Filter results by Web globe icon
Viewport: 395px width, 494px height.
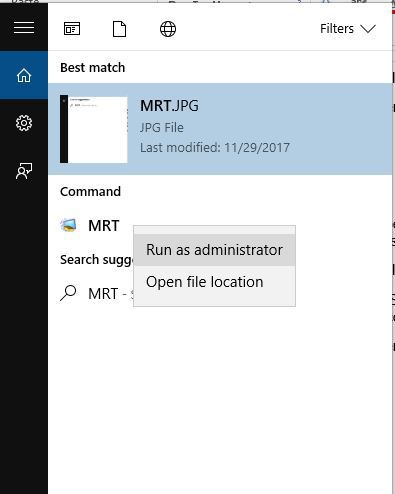point(168,29)
